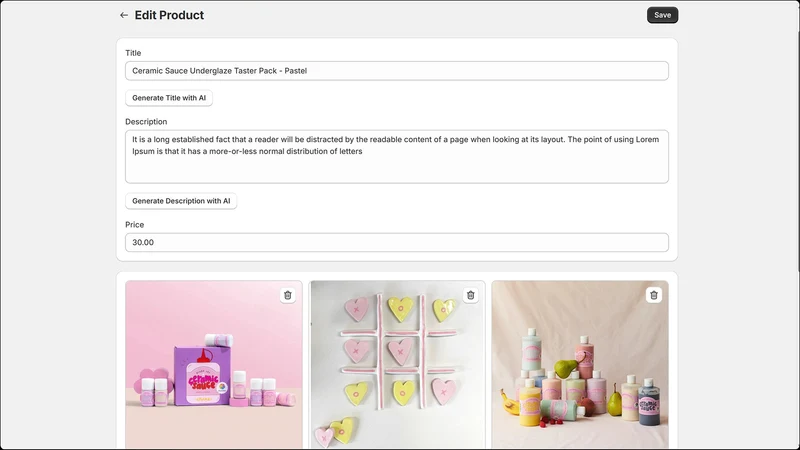Select the Price field showing 30.00
Viewport: 800px width, 450px height.
[x=397, y=242]
